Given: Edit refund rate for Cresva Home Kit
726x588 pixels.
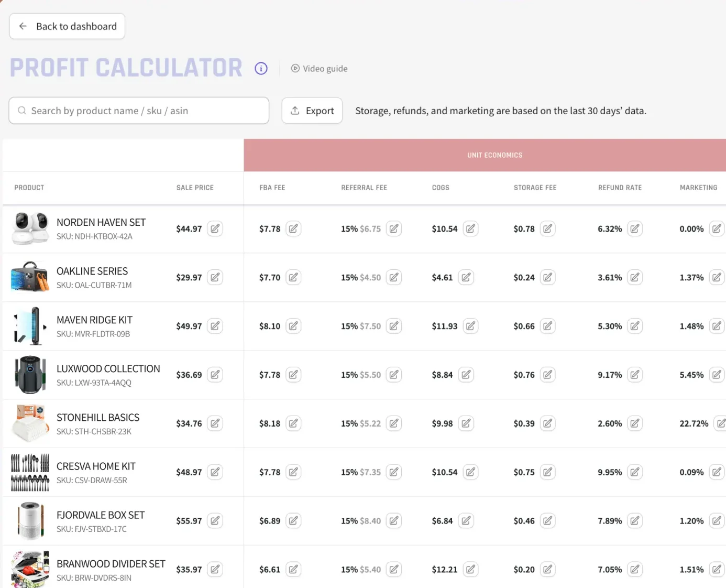Looking at the screenshot, I should (635, 472).
